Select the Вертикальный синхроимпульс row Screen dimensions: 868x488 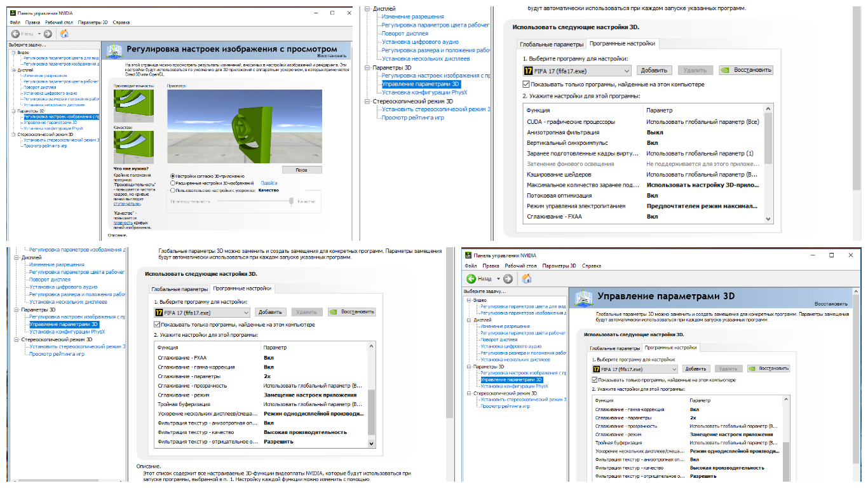[x=642, y=143]
